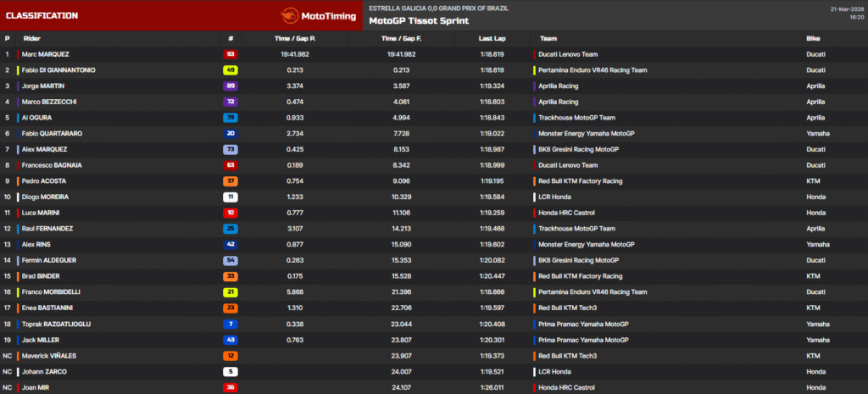Click Pedro Acosta's orange number 37 badge

(231, 181)
